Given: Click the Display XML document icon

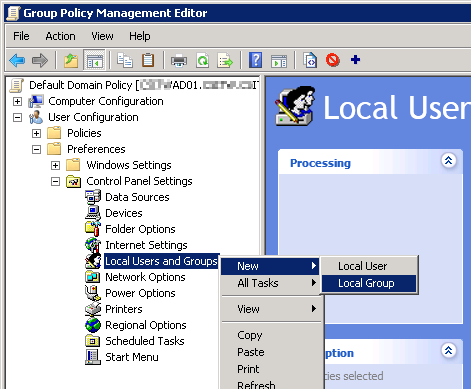Looking at the screenshot, I should tap(310, 60).
